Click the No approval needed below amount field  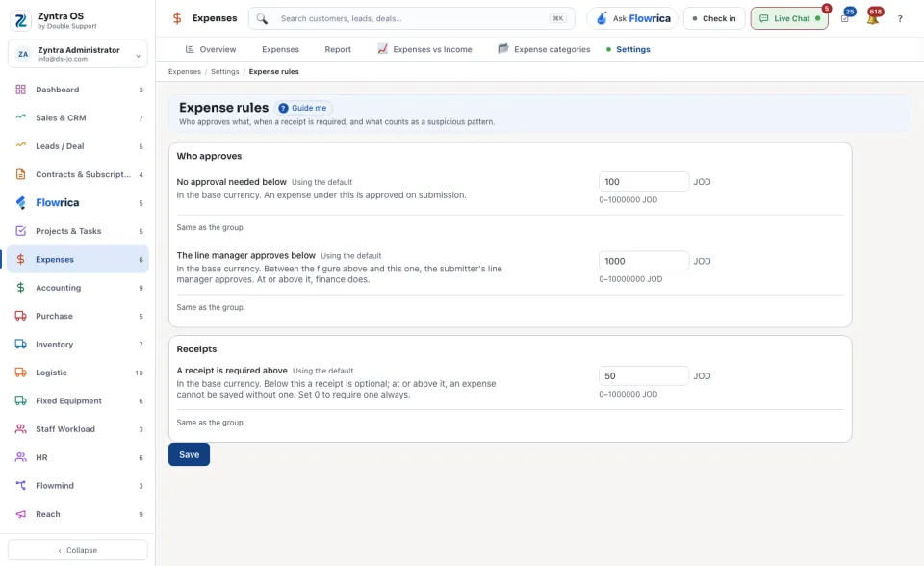point(644,182)
